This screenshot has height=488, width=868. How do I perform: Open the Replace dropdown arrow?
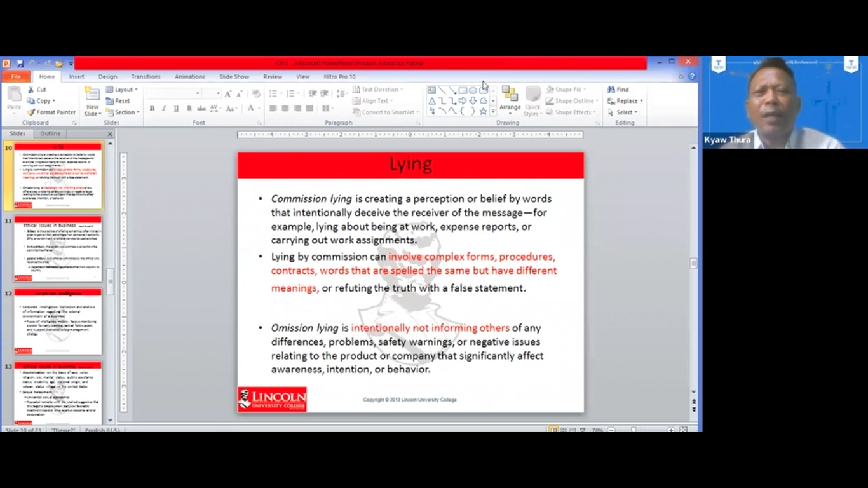[641, 101]
